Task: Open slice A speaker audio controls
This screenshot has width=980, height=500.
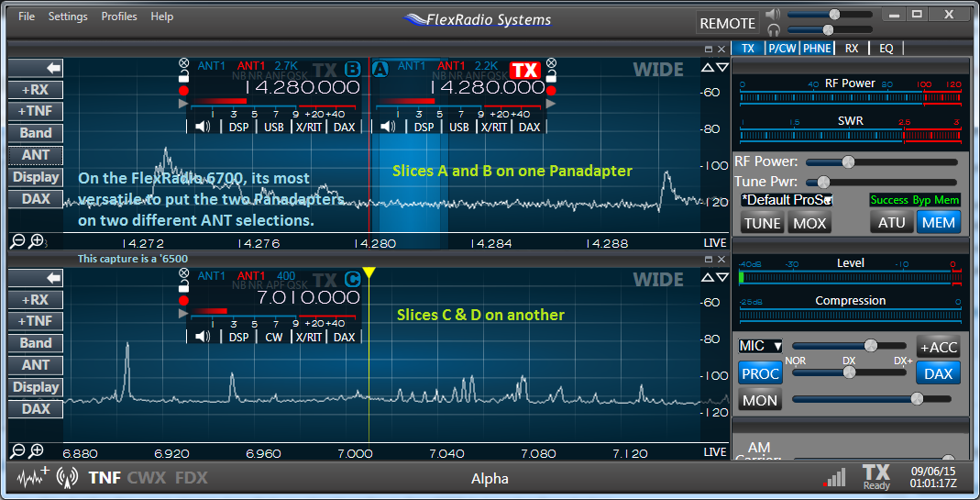Action: [x=388, y=127]
